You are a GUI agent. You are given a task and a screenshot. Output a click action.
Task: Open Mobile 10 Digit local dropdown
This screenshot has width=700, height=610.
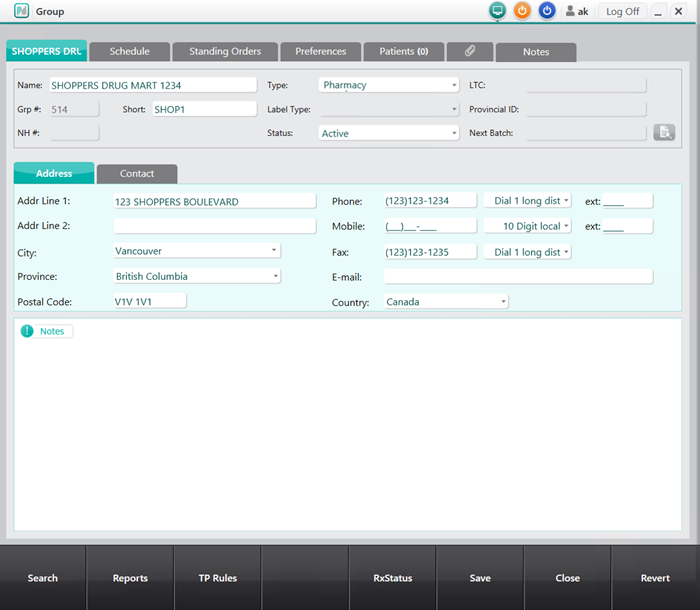point(527,226)
